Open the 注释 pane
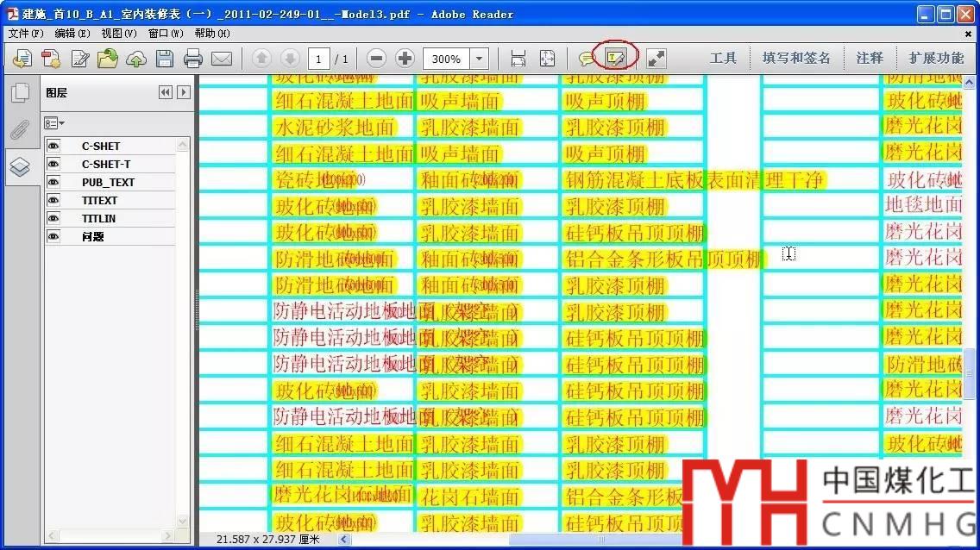Screen dimensions: 980x550 click(870, 59)
